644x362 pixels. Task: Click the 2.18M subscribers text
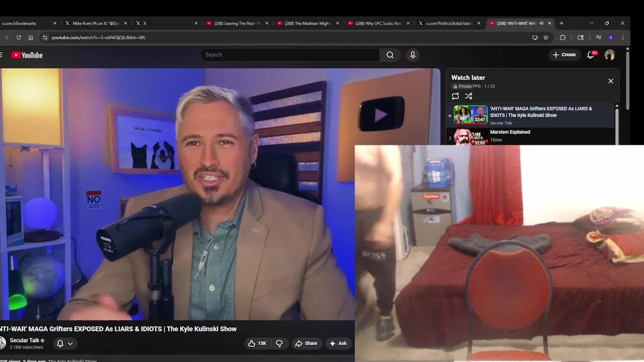point(26,347)
